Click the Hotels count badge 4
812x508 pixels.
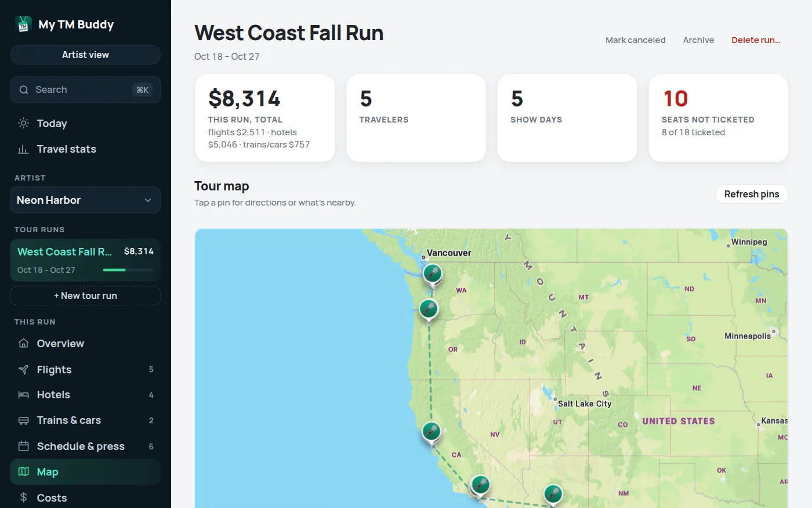click(151, 395)
